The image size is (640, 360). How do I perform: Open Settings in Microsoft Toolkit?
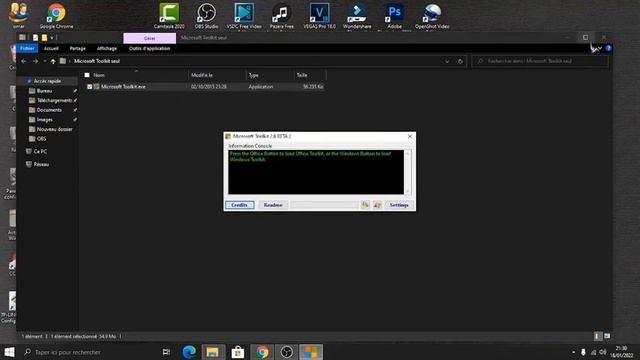point(399,205)
